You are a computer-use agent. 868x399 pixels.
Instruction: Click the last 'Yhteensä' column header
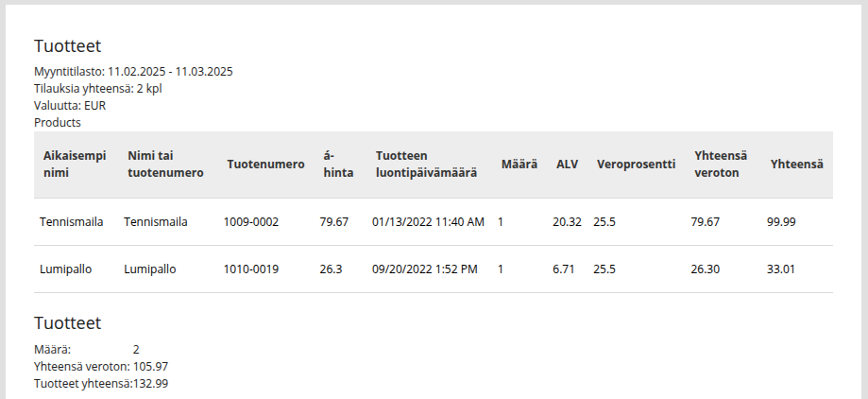point(796,164)
